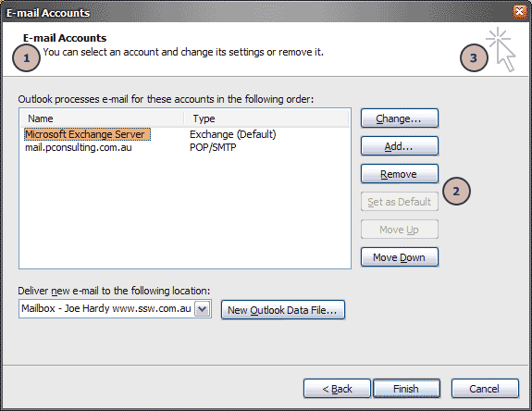Click the numbered circle marker 2
This screenshot has width=532, height=411.
coord(456,191)
